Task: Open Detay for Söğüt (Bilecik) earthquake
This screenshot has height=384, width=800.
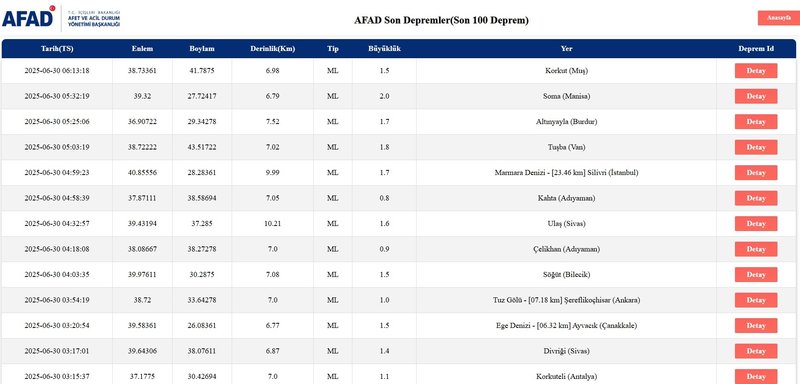Action: pyautogui.click(x=756, y=275)
